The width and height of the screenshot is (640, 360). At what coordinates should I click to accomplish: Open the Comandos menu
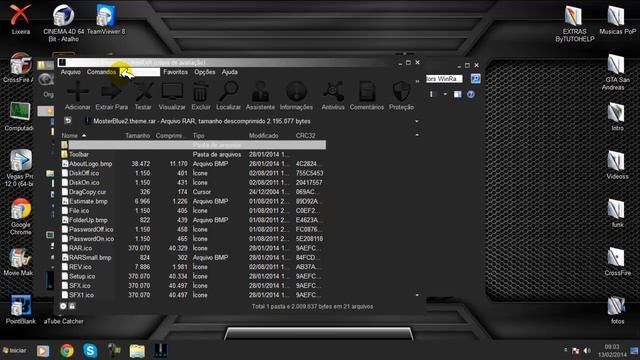101,72
